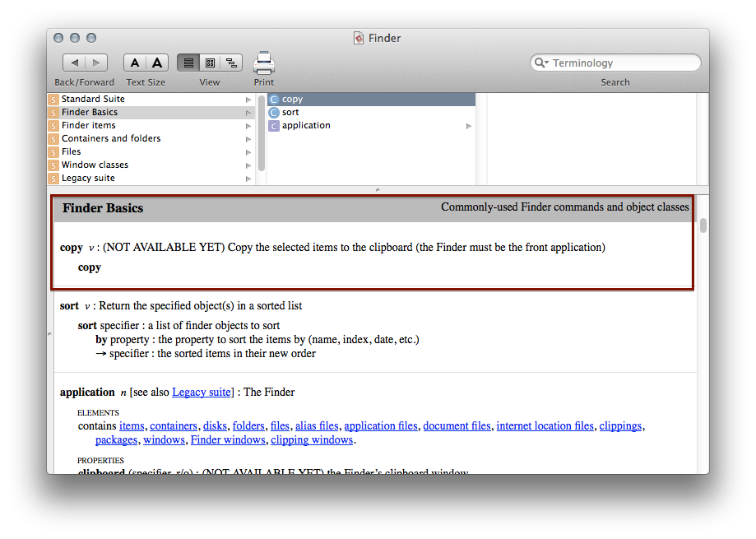Follow the application files link

click(x=381, y=425)
